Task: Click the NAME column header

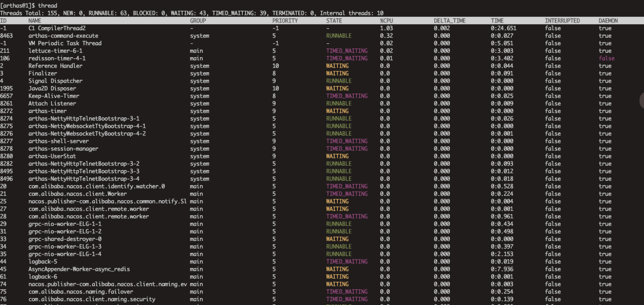Action: [x=35, y=21]
